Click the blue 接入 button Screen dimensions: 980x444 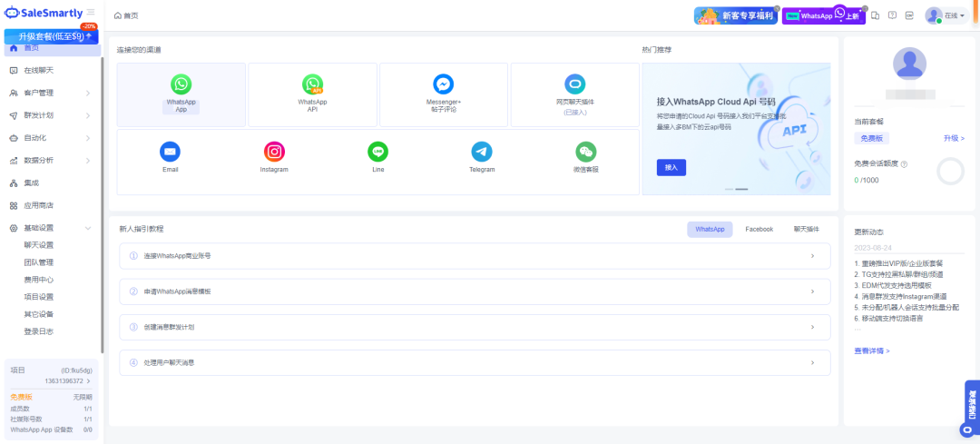[x=671, y=167]
